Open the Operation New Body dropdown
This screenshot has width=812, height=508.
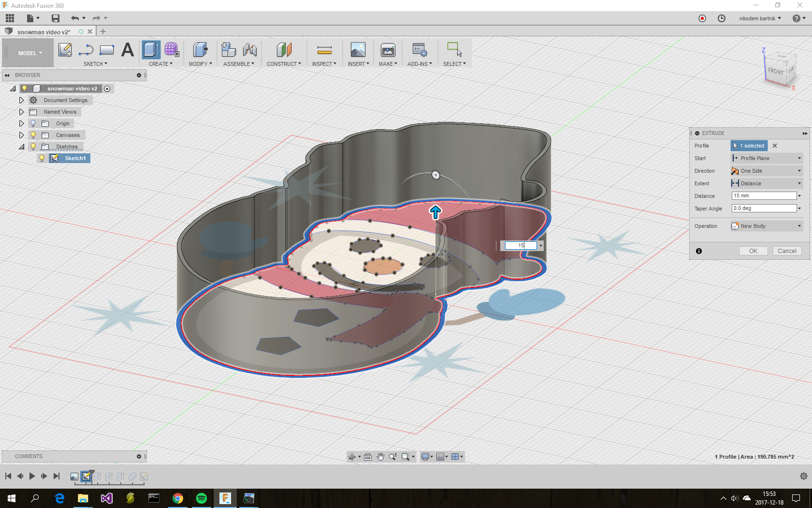(x=766, y=226)
